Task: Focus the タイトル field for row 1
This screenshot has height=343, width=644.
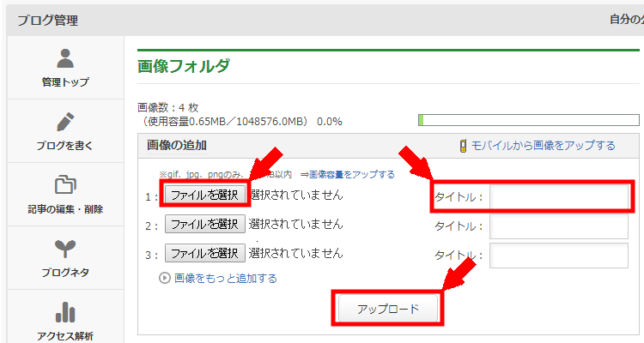Action: (559, 197)
